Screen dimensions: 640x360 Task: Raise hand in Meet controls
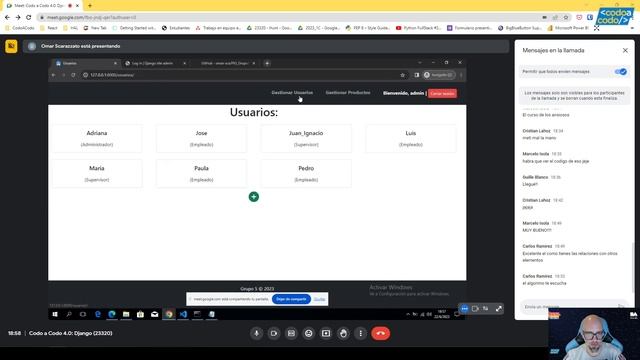pyautogui.click(x=343, y=333)
